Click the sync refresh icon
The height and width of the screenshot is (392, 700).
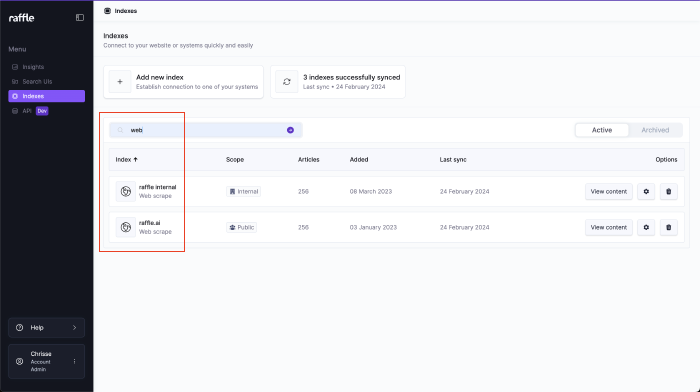287,82
